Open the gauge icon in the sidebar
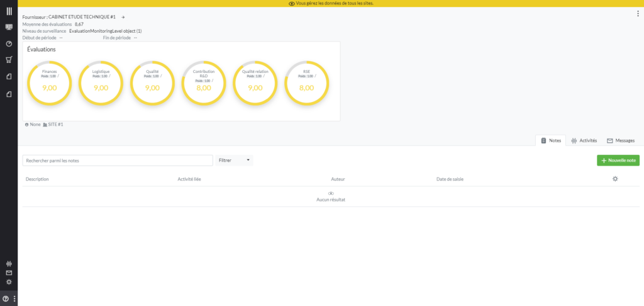The height and width of the screenshot is (306, 644). (9, 44)
